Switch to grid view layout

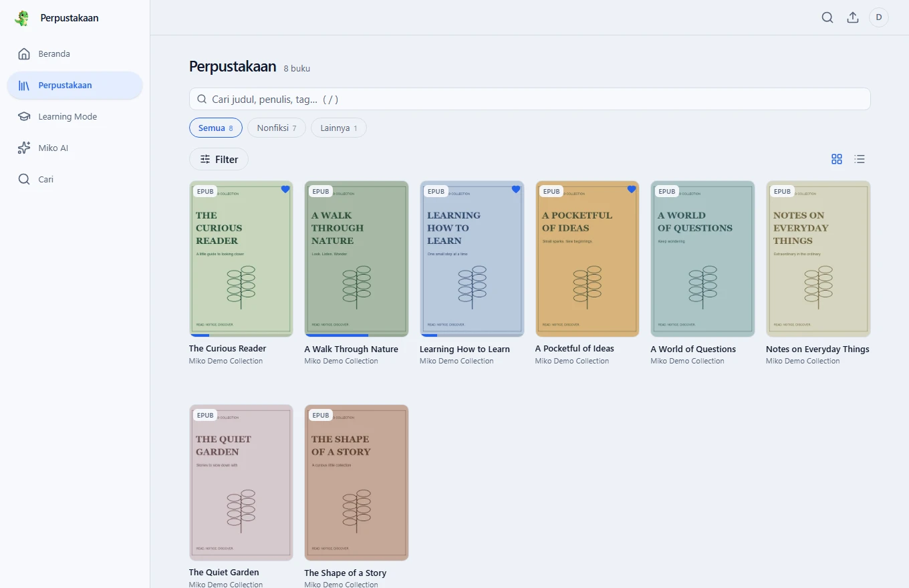(837, 159)
